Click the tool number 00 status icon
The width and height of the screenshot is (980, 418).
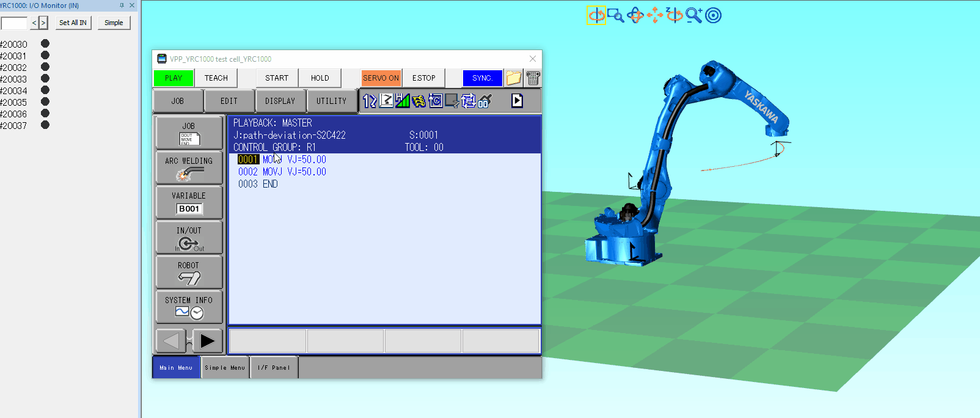coord(485,101)
